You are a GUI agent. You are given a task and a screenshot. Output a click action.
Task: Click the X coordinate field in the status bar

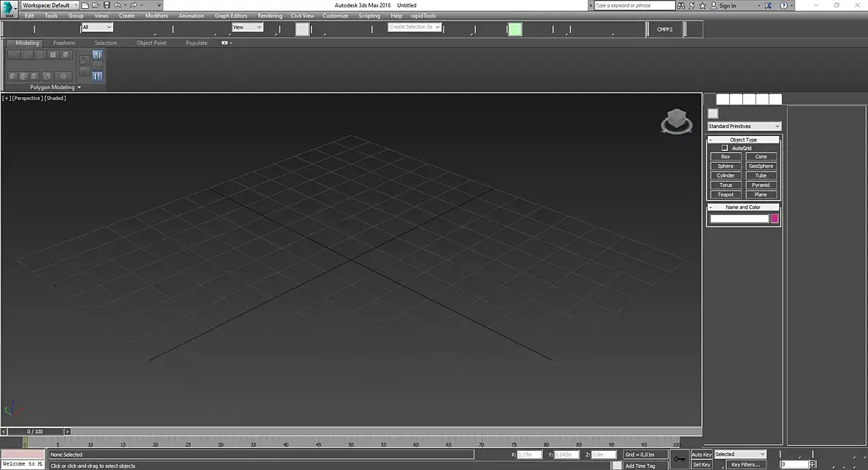[529, 455]
